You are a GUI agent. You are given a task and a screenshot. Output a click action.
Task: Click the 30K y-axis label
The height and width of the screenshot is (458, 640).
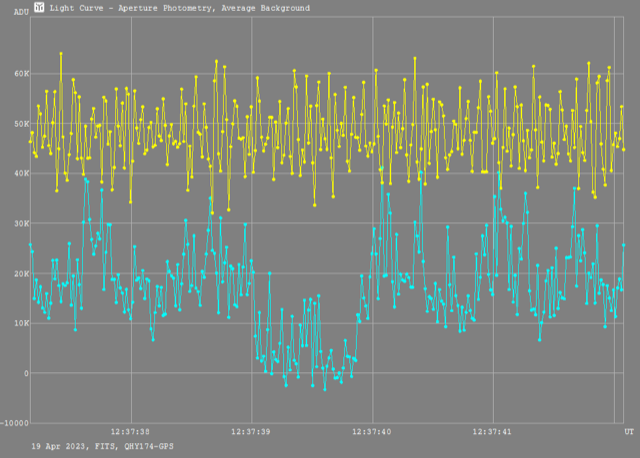(x=22, y=224)
